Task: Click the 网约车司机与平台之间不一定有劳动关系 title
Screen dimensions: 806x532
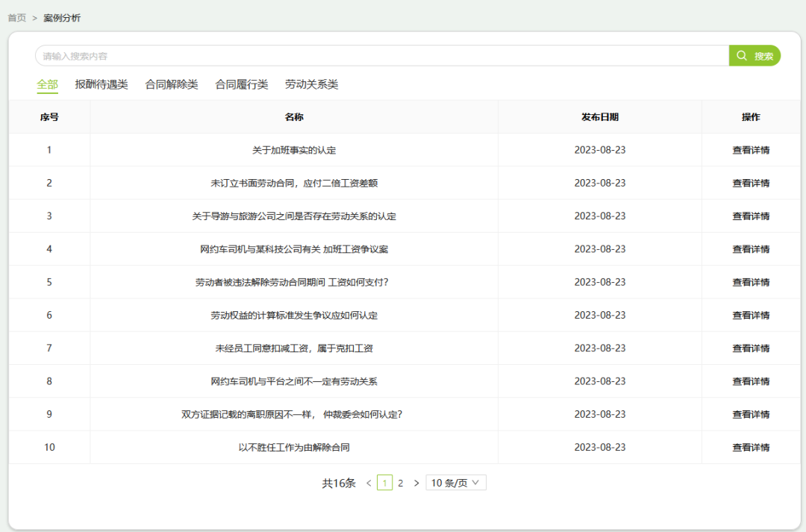Action: (x=294, y=381)
